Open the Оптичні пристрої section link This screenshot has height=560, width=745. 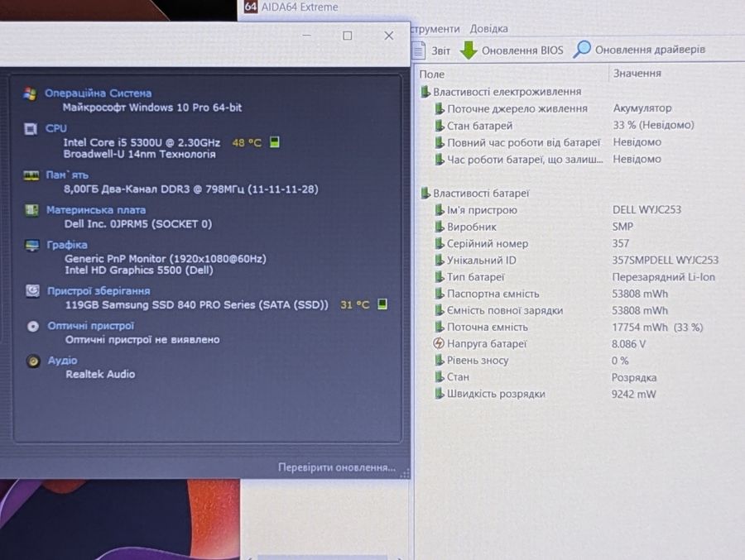coord(91,326)
